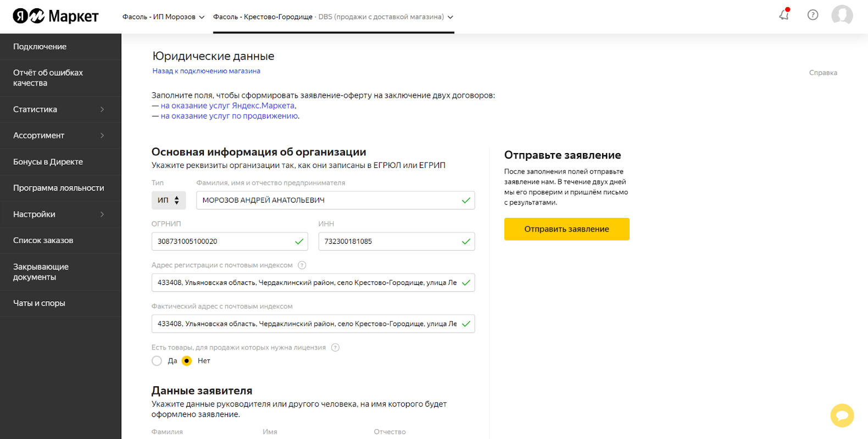The width and height of the screenshot is (868, 439).
Task: Click the Yandex Market logo
Action: tap(55, 16)
